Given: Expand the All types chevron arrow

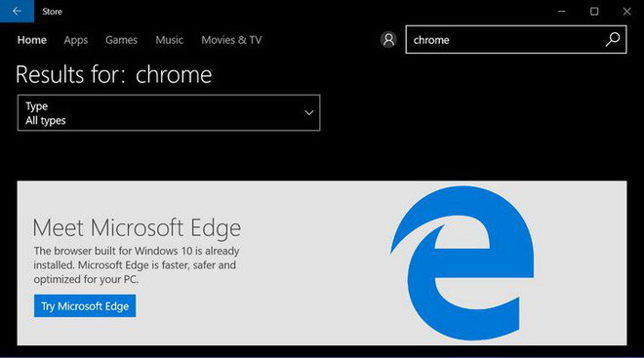Looking at the screenshot, I should 309,112.
